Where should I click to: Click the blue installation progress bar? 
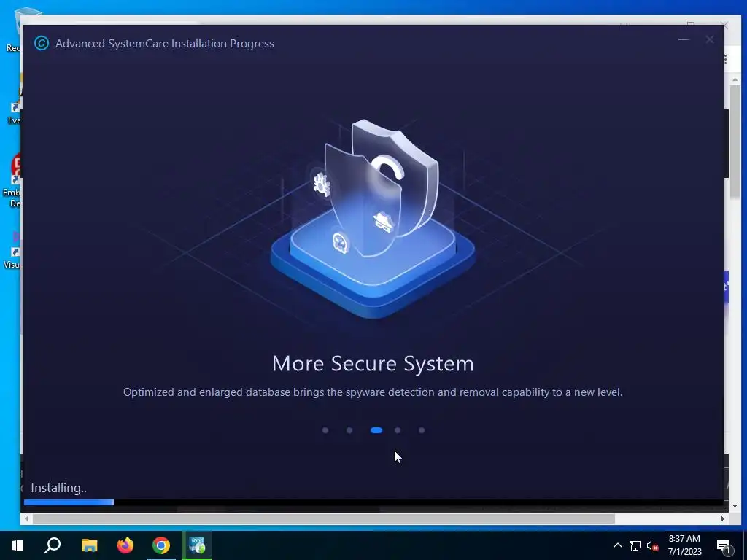[69, 502]
